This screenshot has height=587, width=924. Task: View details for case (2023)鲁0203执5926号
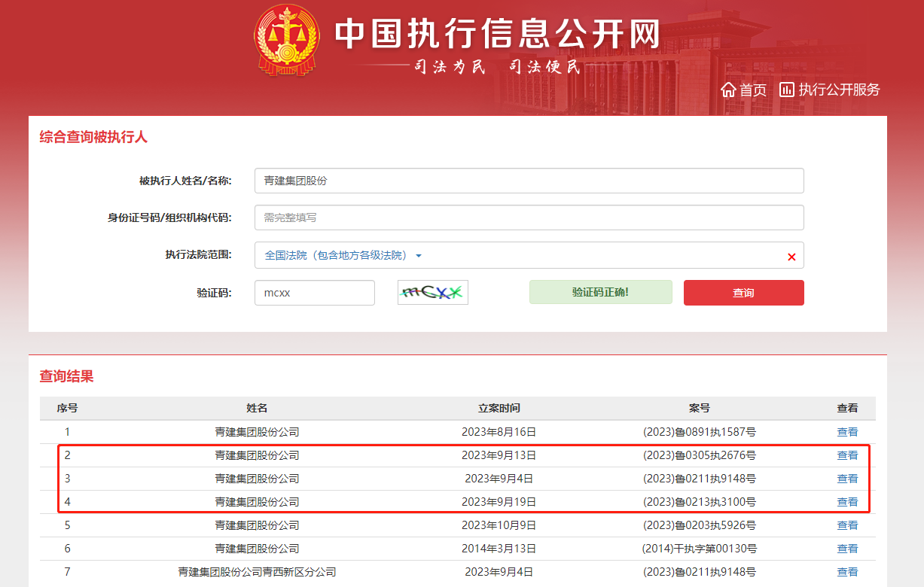pos(847,525)
